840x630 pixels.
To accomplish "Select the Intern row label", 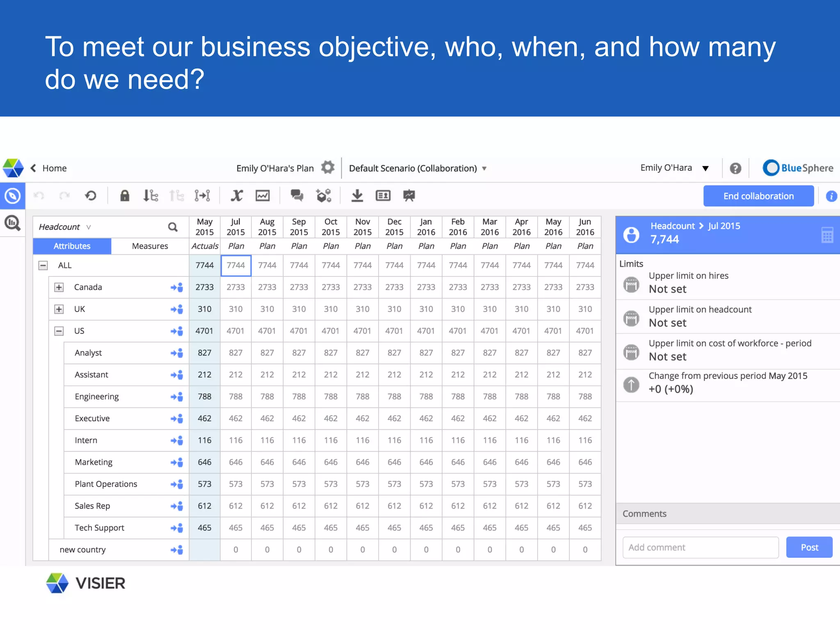I will tap(86, 440).
